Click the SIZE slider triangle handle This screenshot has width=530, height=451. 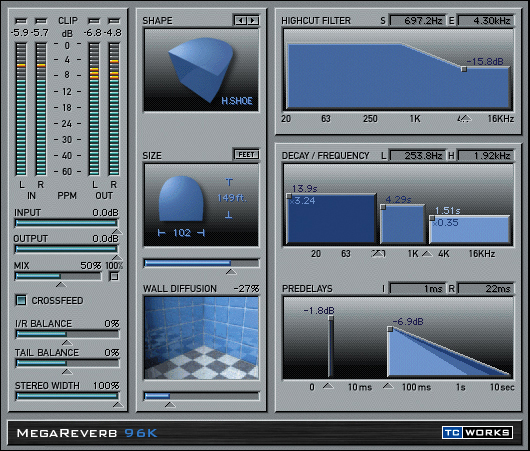(x=231, y=271)
